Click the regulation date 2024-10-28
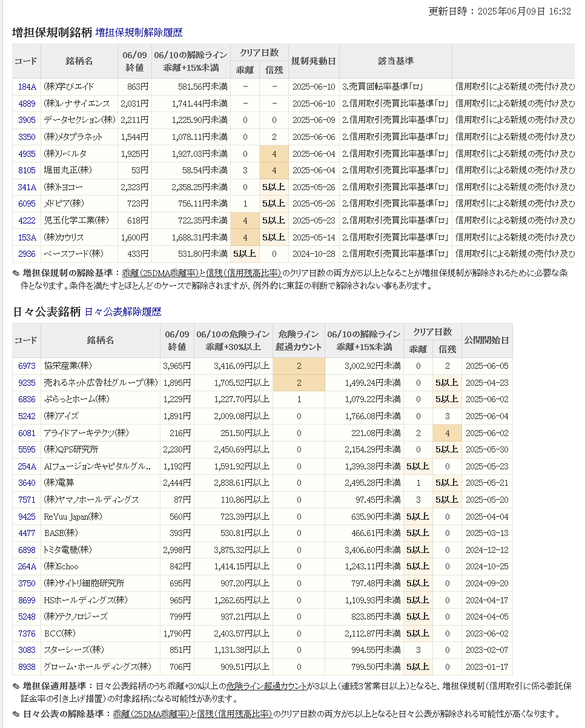This screenshot has height=728, width=585. [314, 254]
